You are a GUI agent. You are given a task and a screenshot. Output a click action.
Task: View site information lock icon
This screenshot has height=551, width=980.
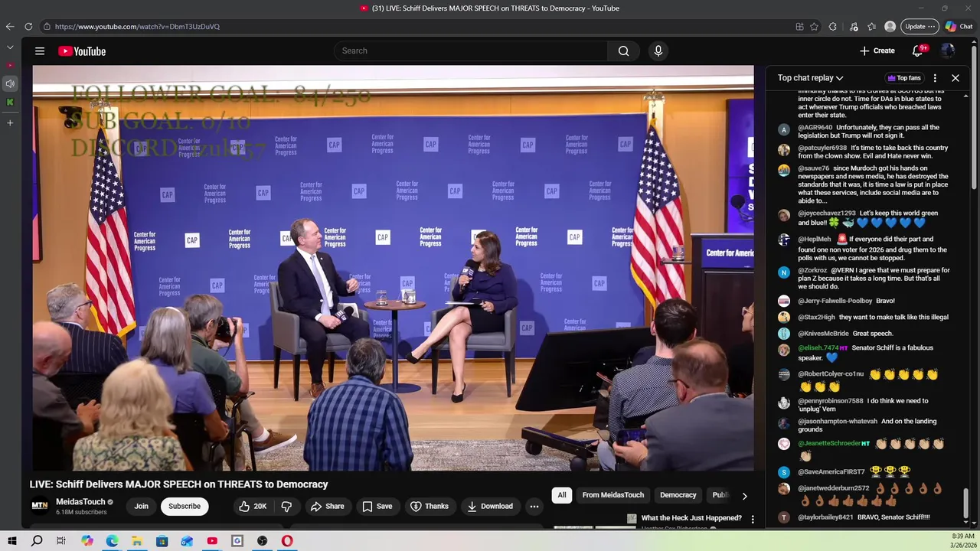(x=47, y=26)
